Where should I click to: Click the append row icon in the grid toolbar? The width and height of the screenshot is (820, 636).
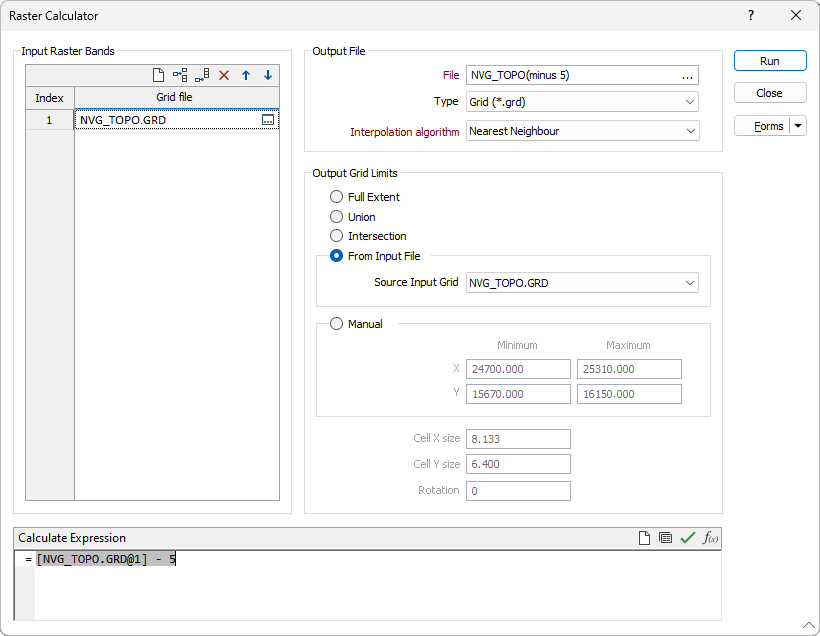click(x=202, y=75)
